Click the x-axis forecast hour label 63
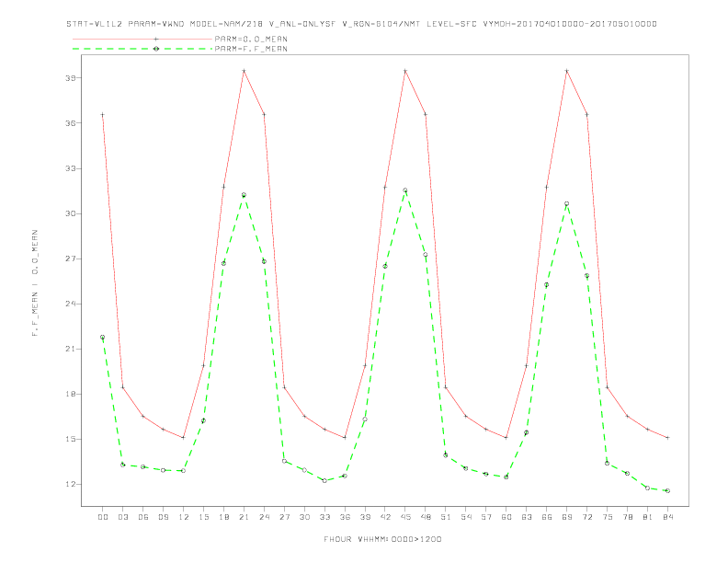 point(527,517)
